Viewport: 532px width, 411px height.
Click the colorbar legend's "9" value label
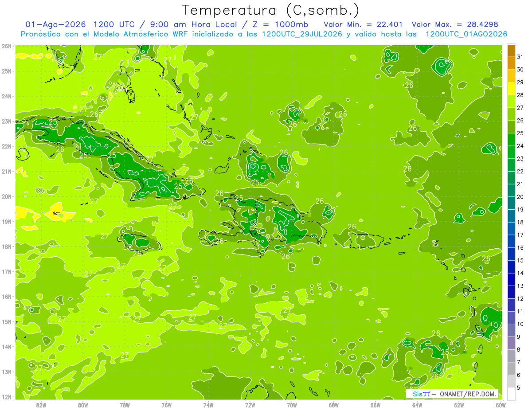519,337
